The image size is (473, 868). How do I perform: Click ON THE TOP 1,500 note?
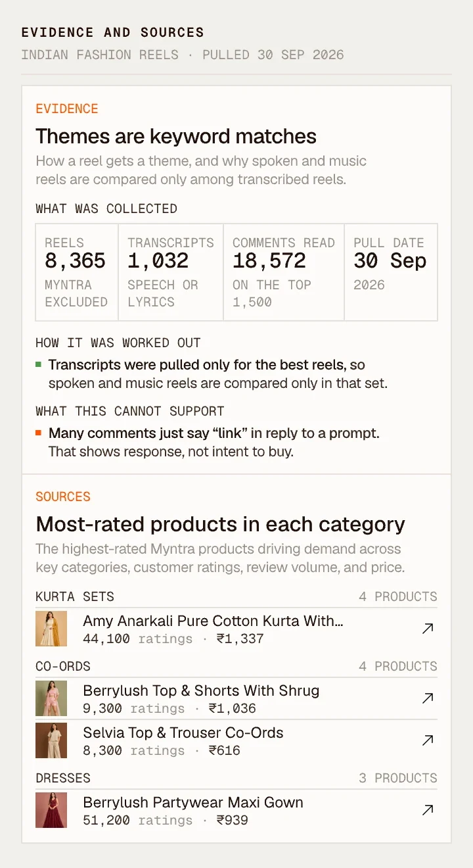tap(272, 293)
